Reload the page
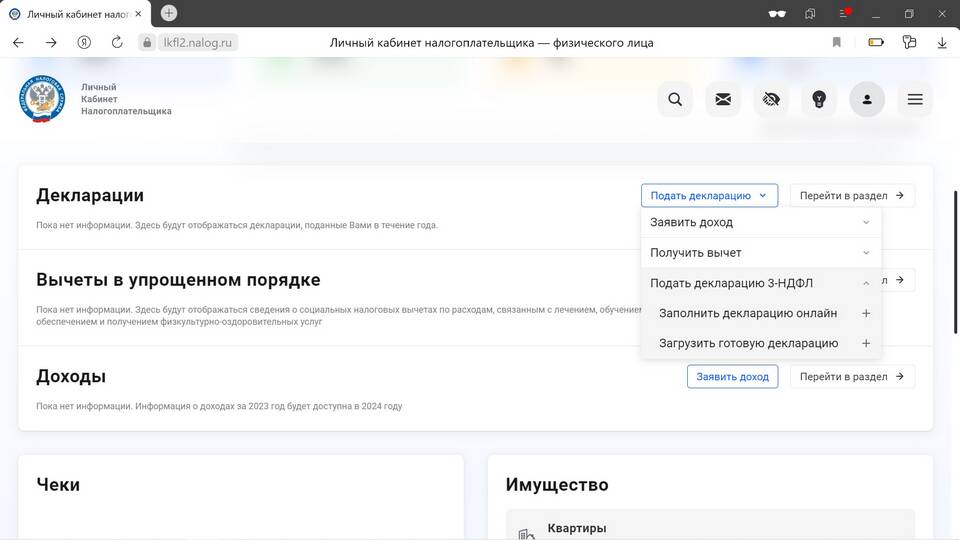The height and width of the screenshot is (540, 960). tap(117, 42)
